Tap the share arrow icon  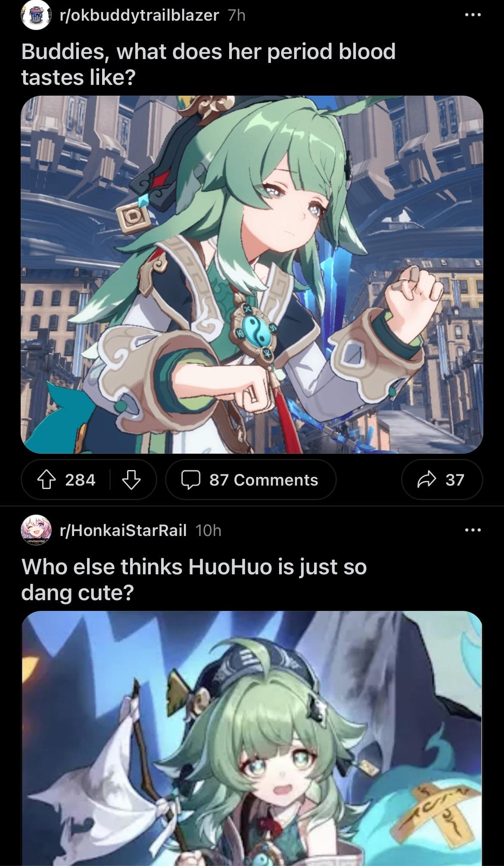[426, 480]
